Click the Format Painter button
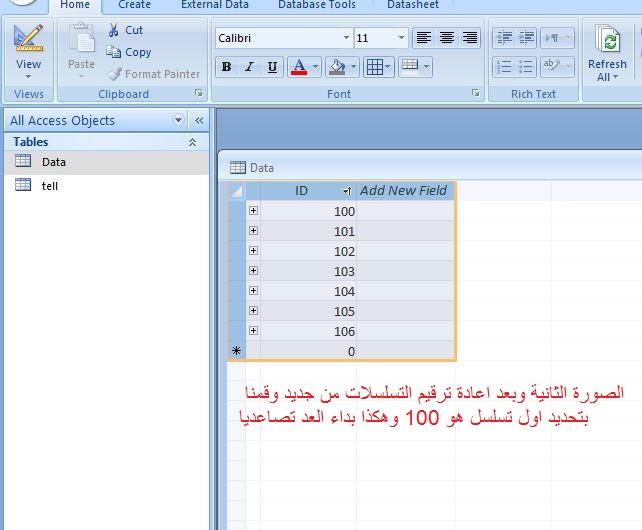 [153, 74]
